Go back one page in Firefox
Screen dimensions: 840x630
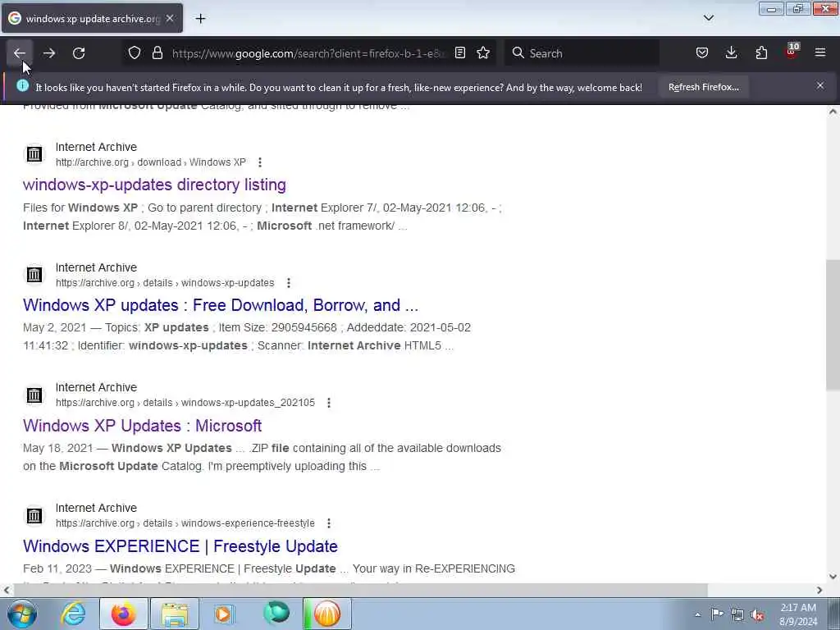click(20, 53)
